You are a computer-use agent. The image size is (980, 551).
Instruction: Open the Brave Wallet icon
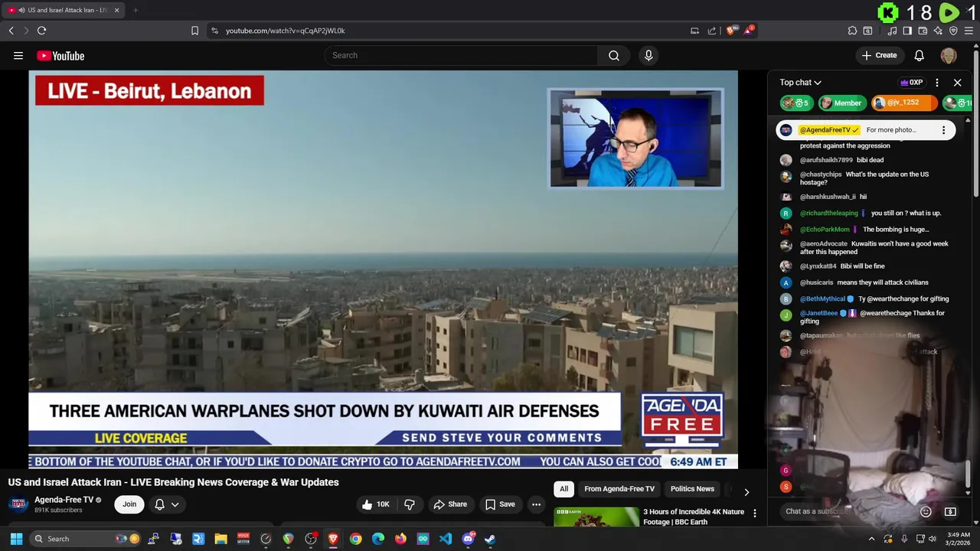pyautogui.click(x=923, y=31)
